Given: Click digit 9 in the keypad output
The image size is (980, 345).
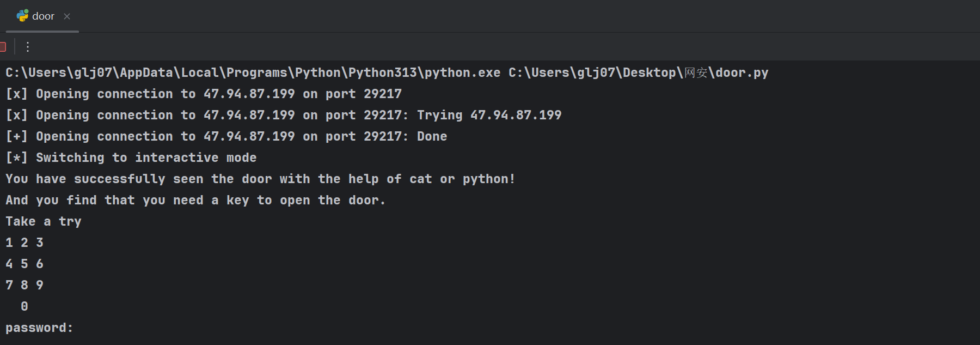Looking at the screenshot, I should (x=40, y=285).
